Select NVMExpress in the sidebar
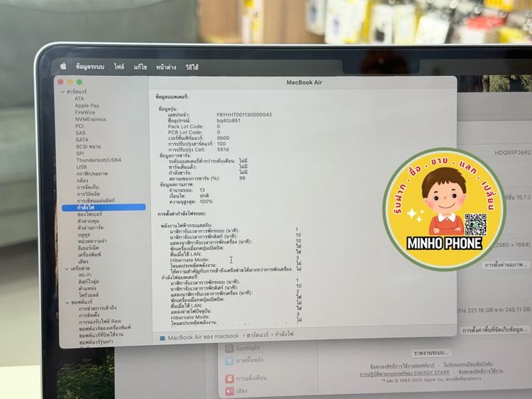 pos(91,119)
